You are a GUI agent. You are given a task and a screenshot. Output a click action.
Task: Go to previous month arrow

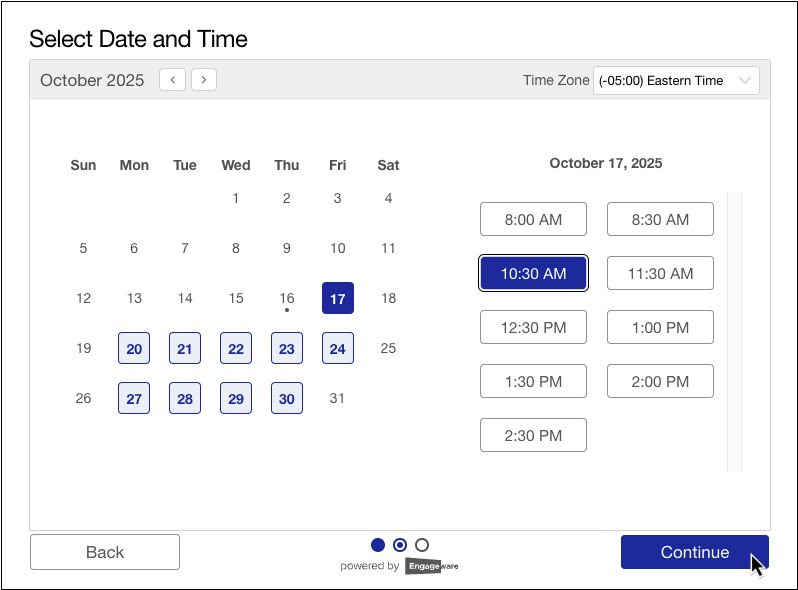[x=172, y=80]
